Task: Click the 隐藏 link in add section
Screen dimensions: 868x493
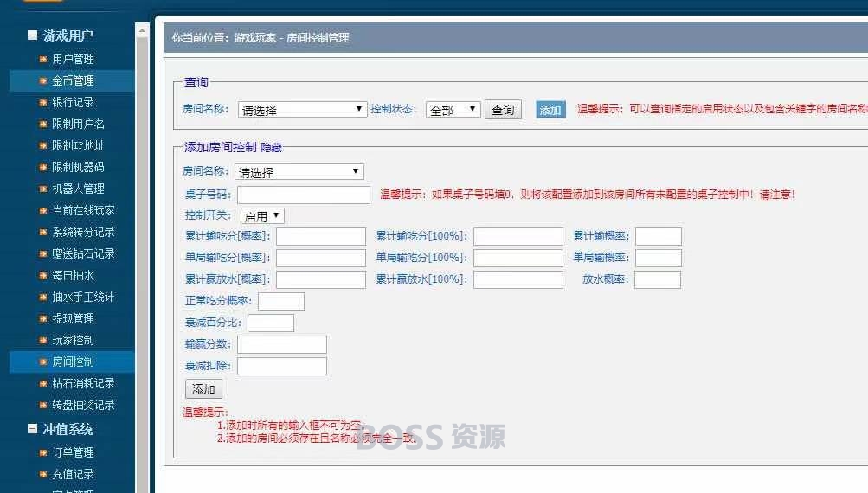Action: [271, 147]
